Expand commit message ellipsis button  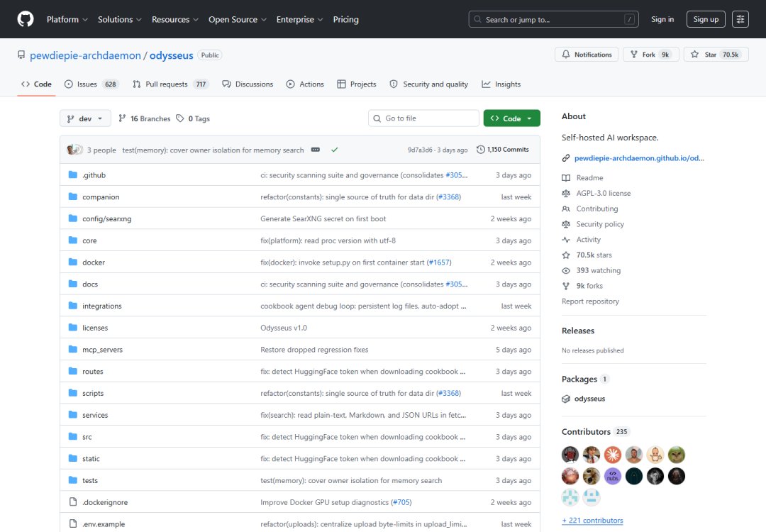click(316, 150)
